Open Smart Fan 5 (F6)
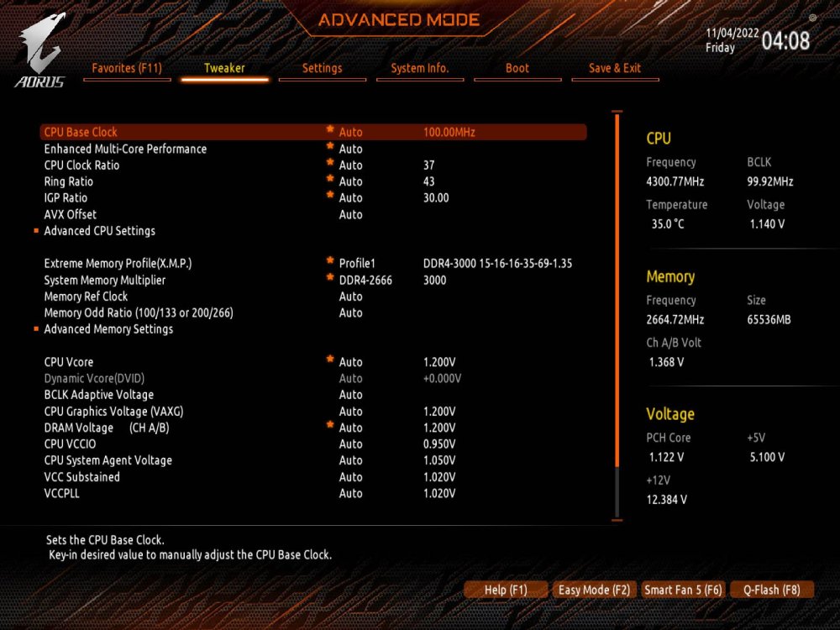840x630 pixels. pyautogui.click(x=683, y=590)
